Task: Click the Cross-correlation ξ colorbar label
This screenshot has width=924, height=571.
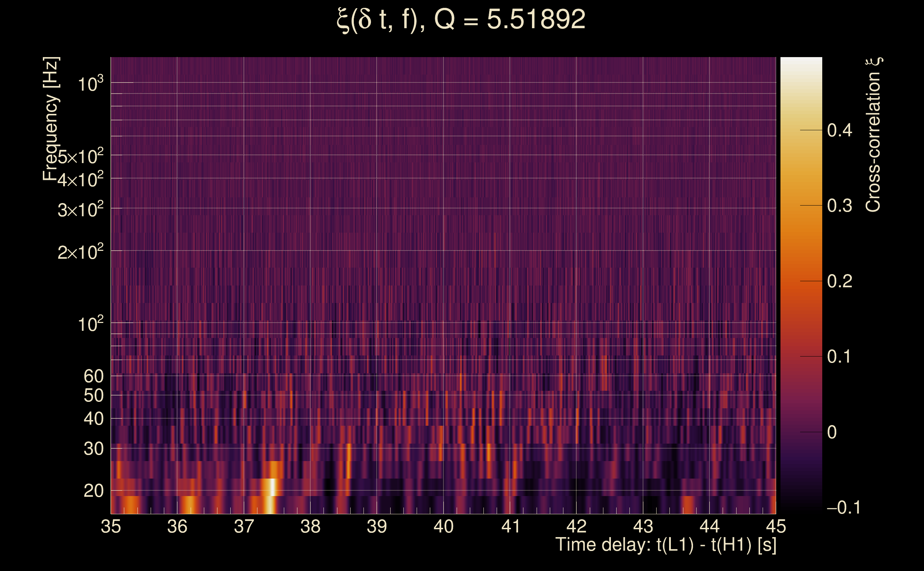Action: click(873, 135)
